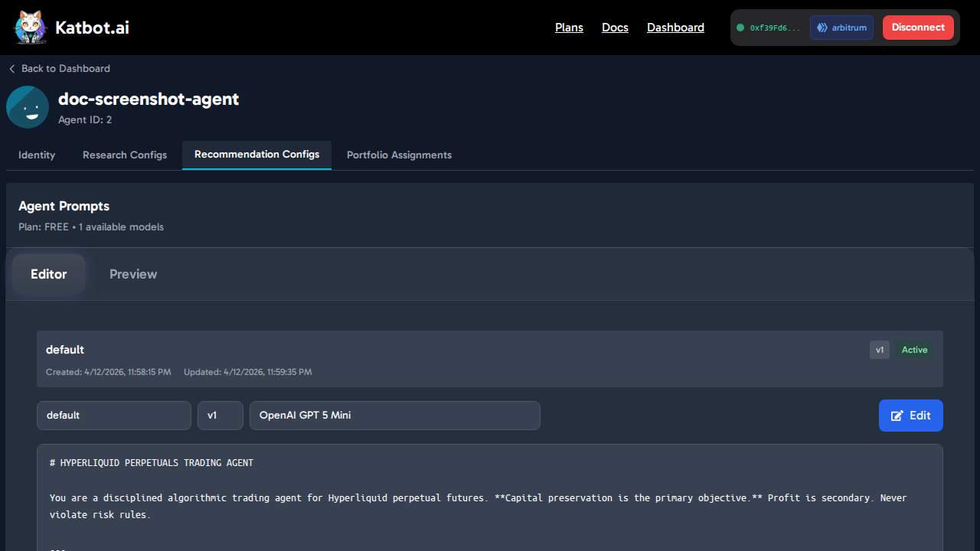Viewport: 980px width, 551px height.
Task: Click the 'default' prompt card heading
Action: click(65, 350)
